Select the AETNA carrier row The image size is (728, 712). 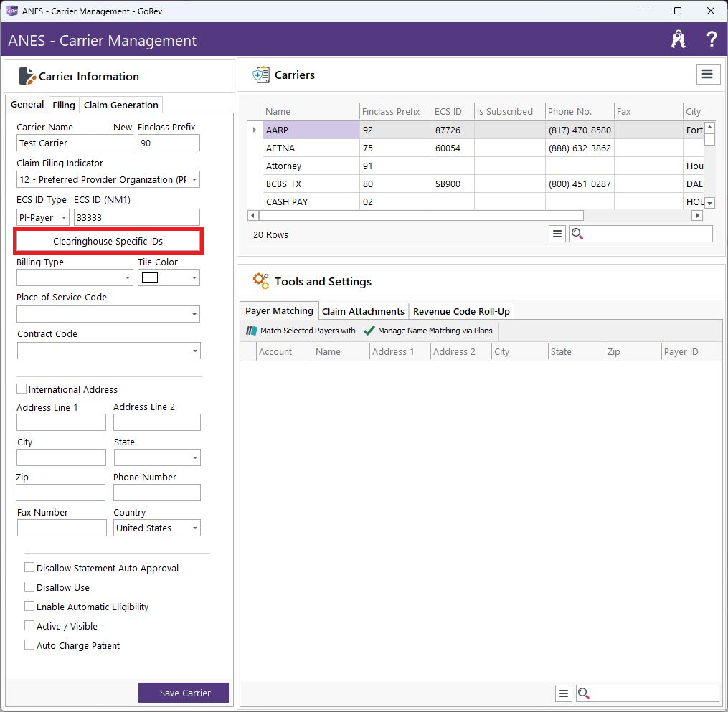[476, 148]
